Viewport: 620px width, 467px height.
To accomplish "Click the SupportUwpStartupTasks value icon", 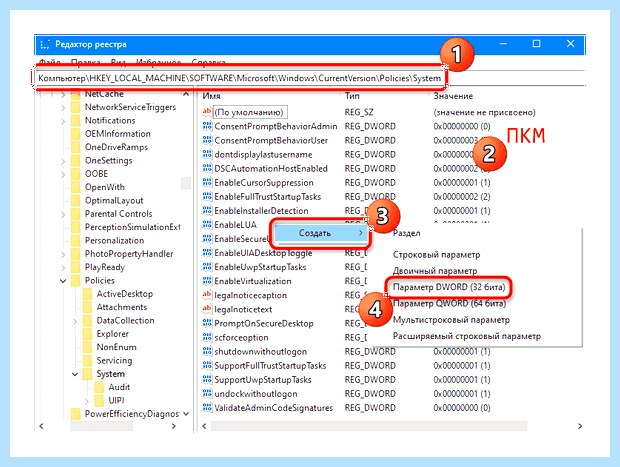I will (x=207, y=379).
